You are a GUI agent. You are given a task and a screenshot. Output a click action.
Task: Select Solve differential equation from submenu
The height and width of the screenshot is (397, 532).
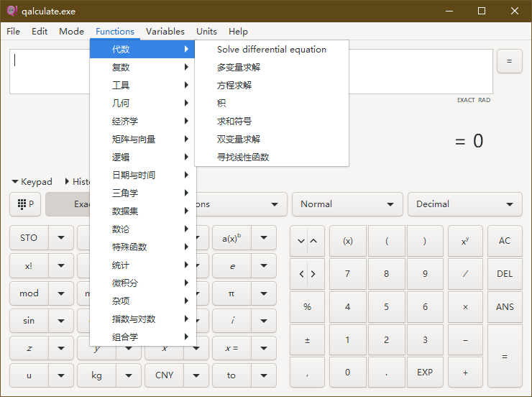[x=271, y=50]
